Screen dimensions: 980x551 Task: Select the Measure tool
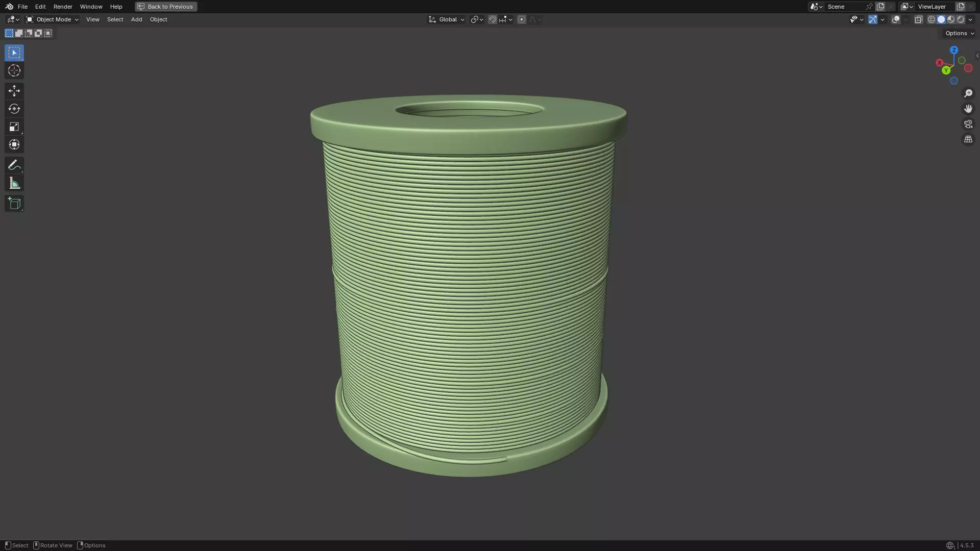click(14, 183)
